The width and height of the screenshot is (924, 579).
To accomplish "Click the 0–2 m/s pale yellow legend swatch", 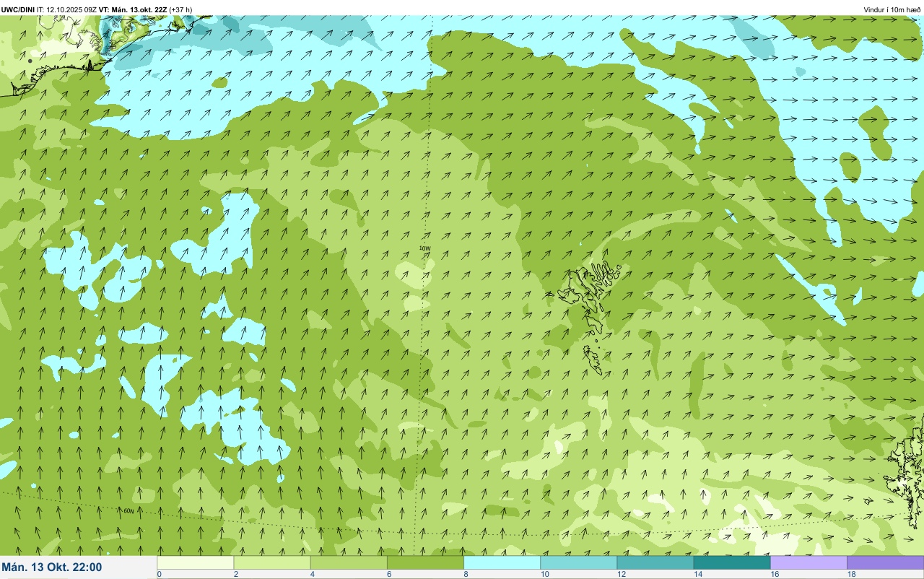I will [195, 562].
